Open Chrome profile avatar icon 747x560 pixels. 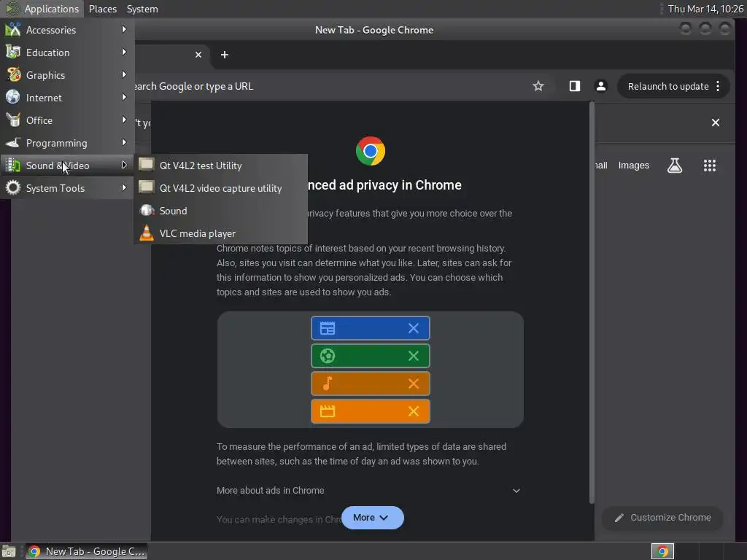click(x=601, y=86)
